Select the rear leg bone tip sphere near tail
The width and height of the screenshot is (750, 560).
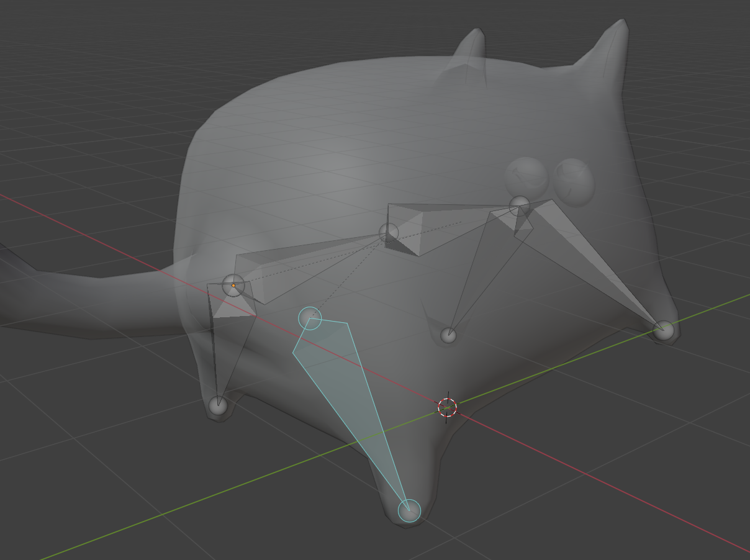click(218, 406)
